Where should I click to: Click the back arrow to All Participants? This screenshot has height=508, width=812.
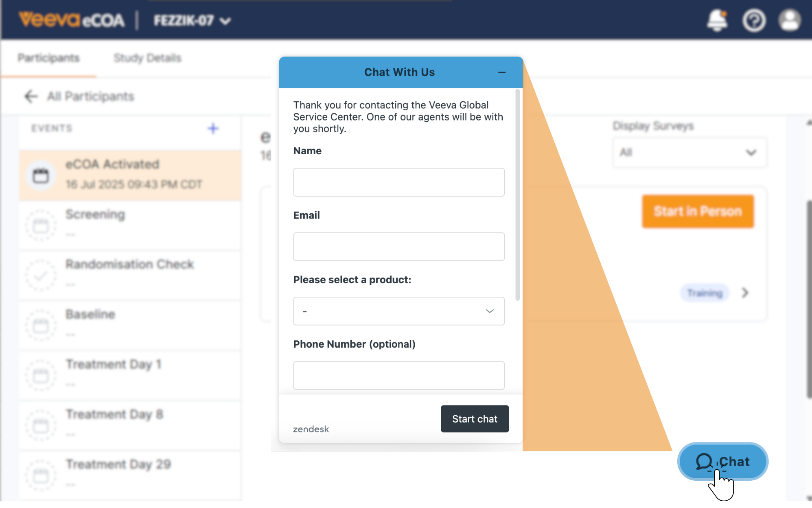pyautogui.click(x=31, y=96)
